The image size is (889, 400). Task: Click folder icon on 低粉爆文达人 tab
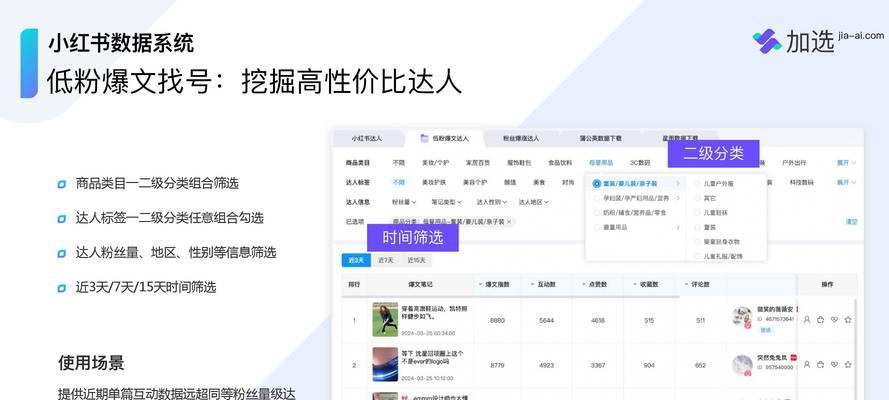click(424, 138)
